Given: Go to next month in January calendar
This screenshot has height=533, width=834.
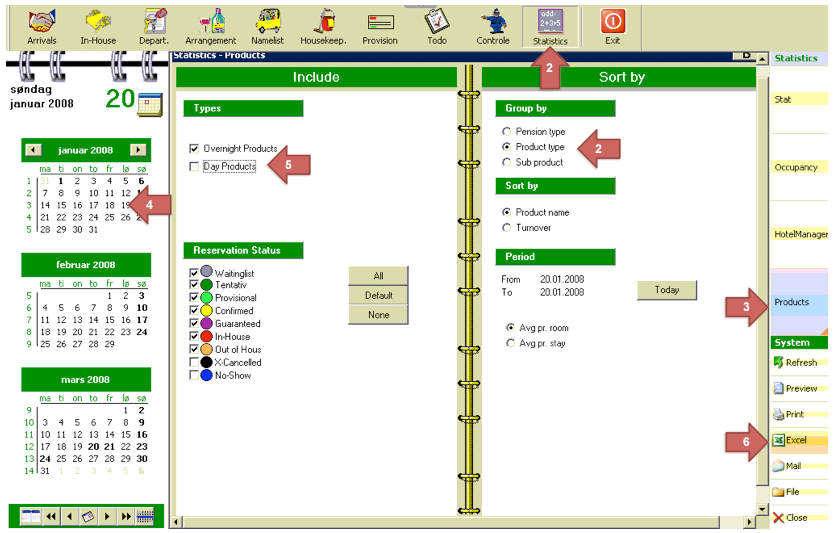Looking at the screenshot, I should (138, 150).
